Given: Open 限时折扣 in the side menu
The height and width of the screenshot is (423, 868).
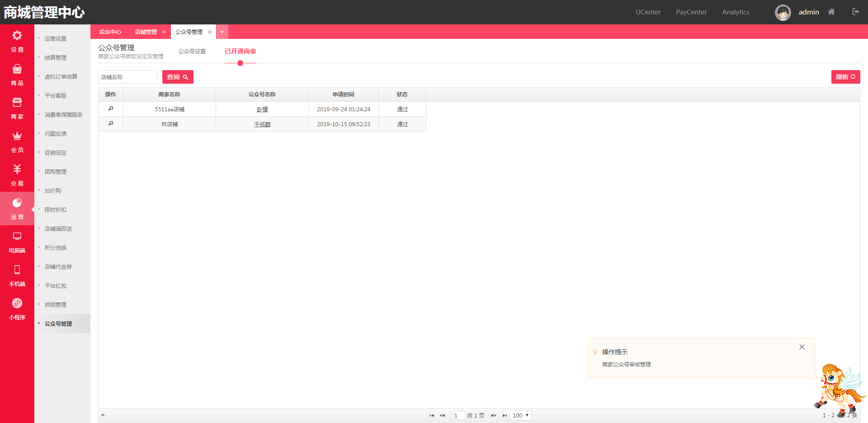Looking at the screenshot, I should [56, 209].
